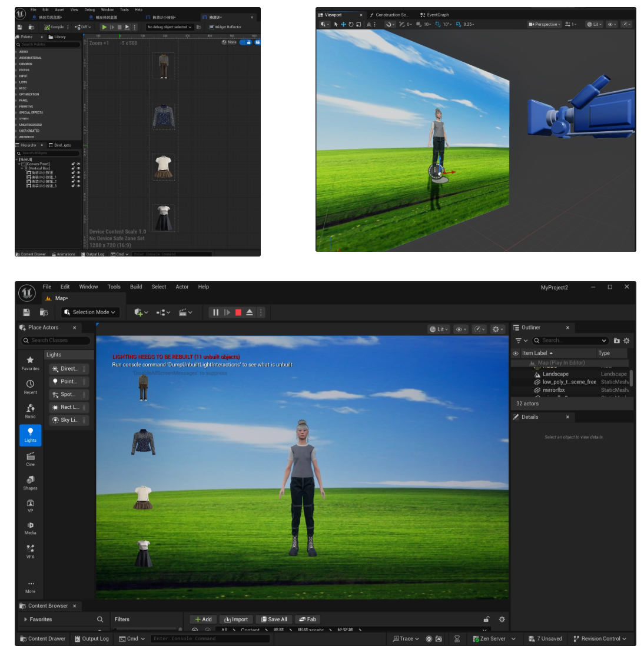Toggle visibility column eye in Outliner header
644x646 pixels.
coord(515,353)
